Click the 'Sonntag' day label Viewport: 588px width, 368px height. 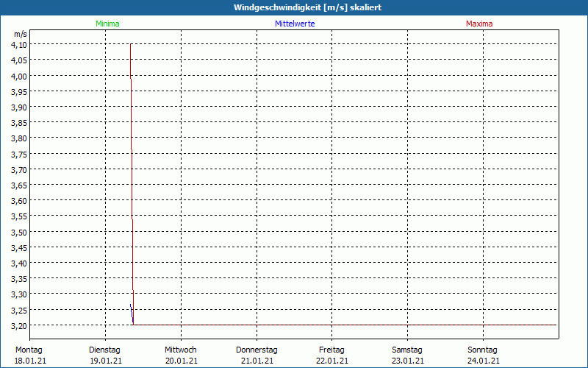482,350
